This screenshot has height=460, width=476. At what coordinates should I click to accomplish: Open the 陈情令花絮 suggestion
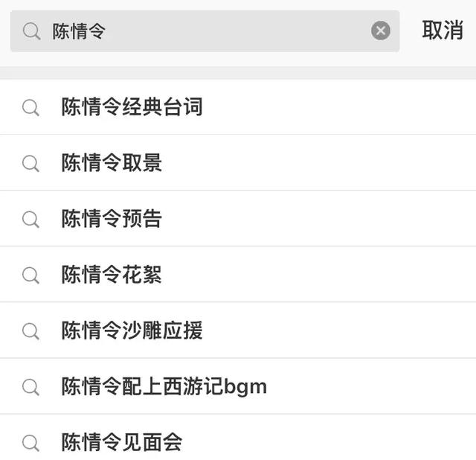click(x=112, y=275)
